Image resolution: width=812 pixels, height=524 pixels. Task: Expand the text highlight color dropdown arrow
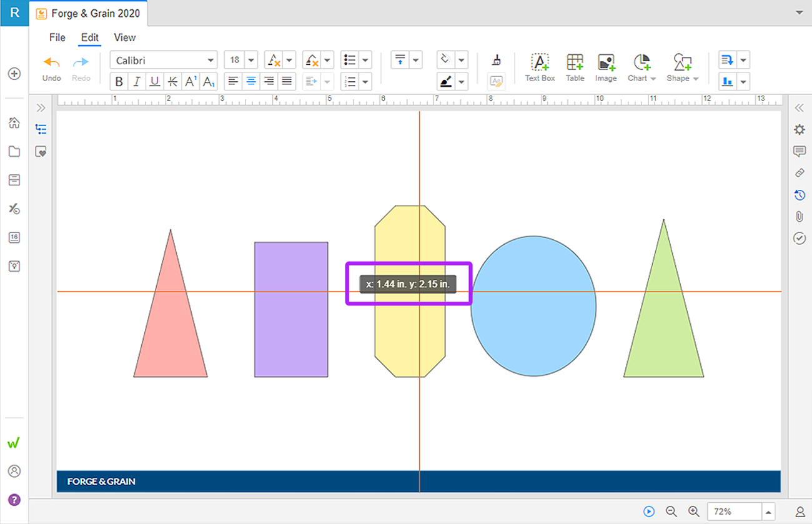pyautogui.click(x=328, y=61)
